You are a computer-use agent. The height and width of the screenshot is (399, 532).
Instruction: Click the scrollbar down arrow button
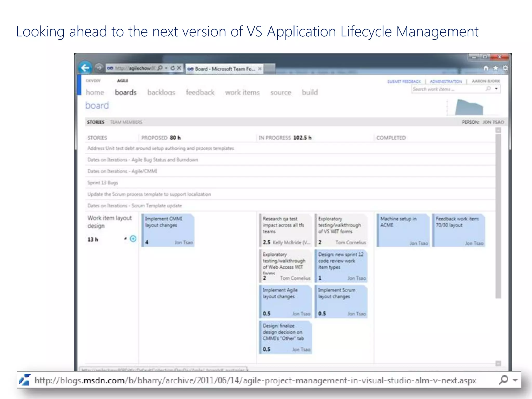point(498,363)
